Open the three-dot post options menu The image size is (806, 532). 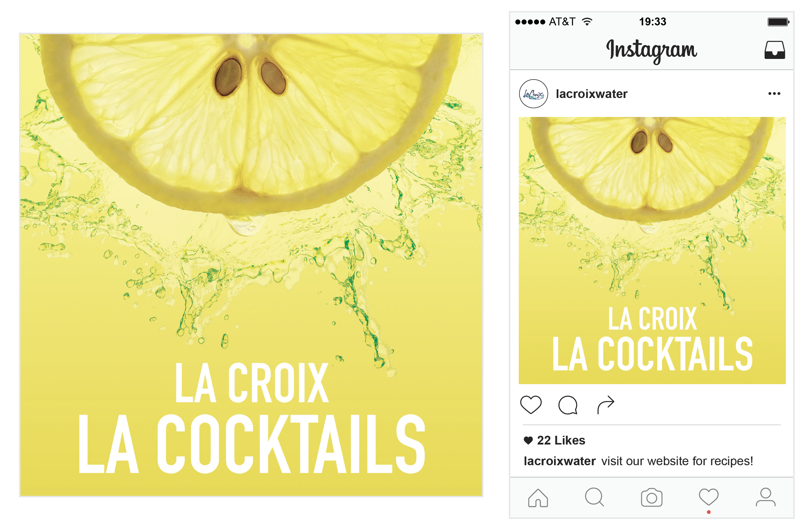(774, 93)
